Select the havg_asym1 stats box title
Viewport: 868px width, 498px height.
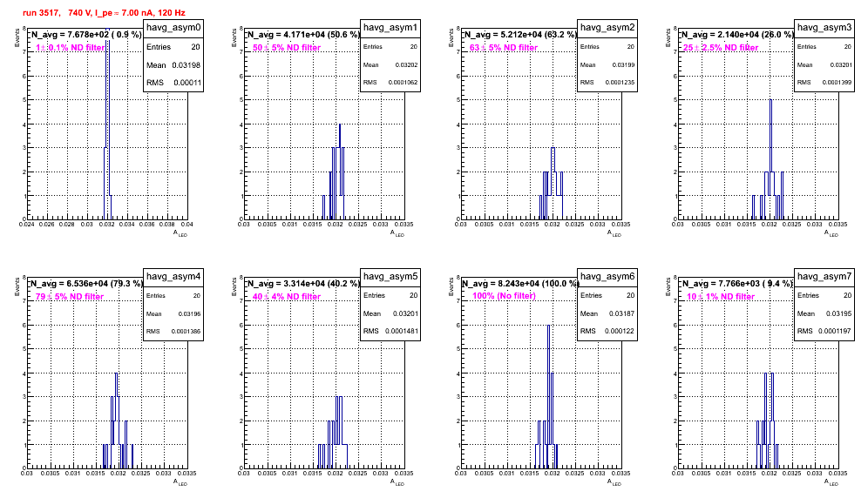point(390,28)
